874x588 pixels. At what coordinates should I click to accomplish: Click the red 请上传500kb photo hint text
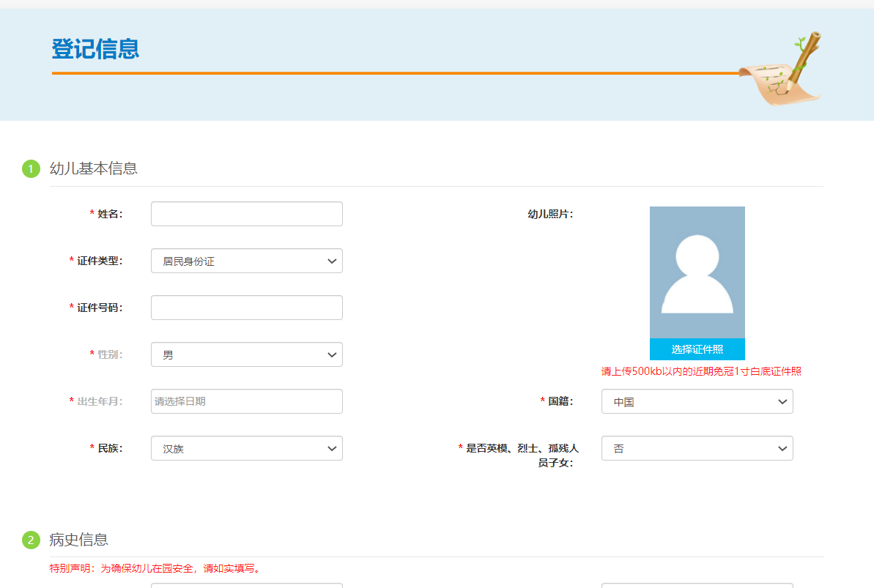(x=701, y=371)
